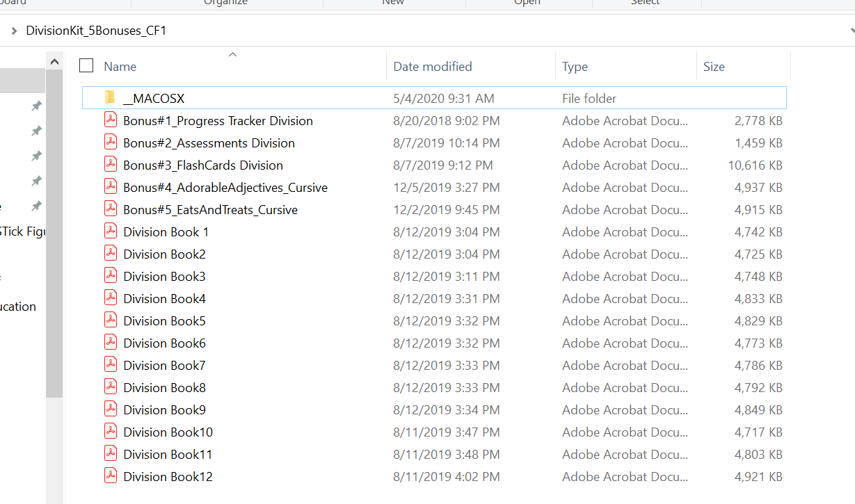The image size is (855, 504).
Task: Select Bonus#4_AdorableAdjectives_Cursive file name
Action: [225, 188]
